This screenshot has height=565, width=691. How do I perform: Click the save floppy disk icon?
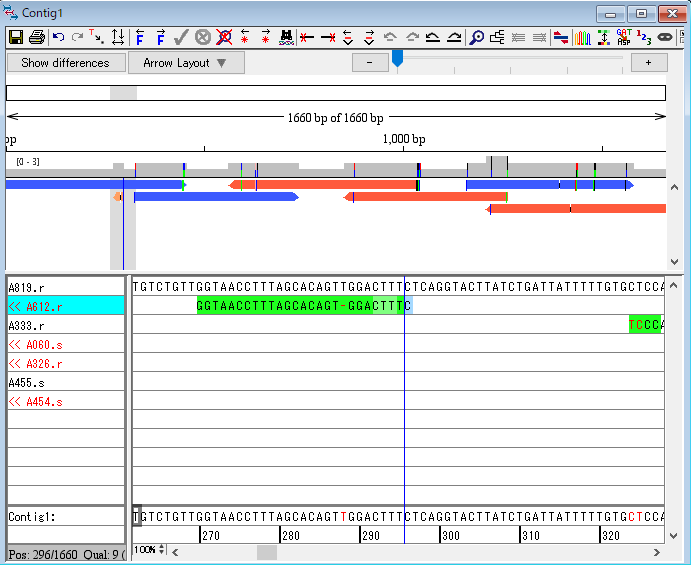(x=16, y=37)
